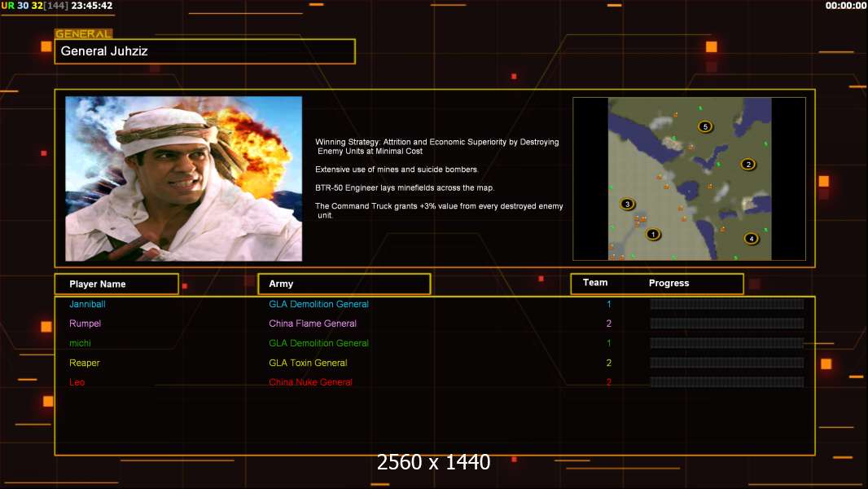Click Reaper's loading progress bar
868x489 pixels.
point(727,363)
